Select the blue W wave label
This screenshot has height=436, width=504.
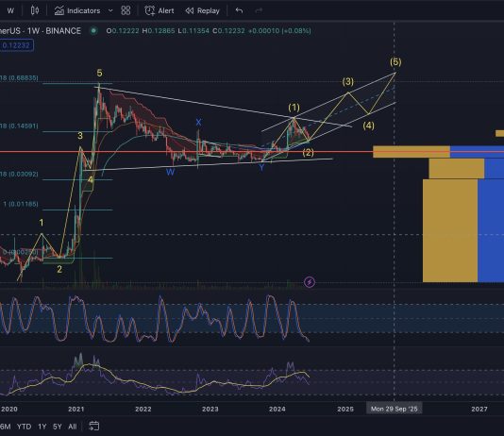click(170, 172)
